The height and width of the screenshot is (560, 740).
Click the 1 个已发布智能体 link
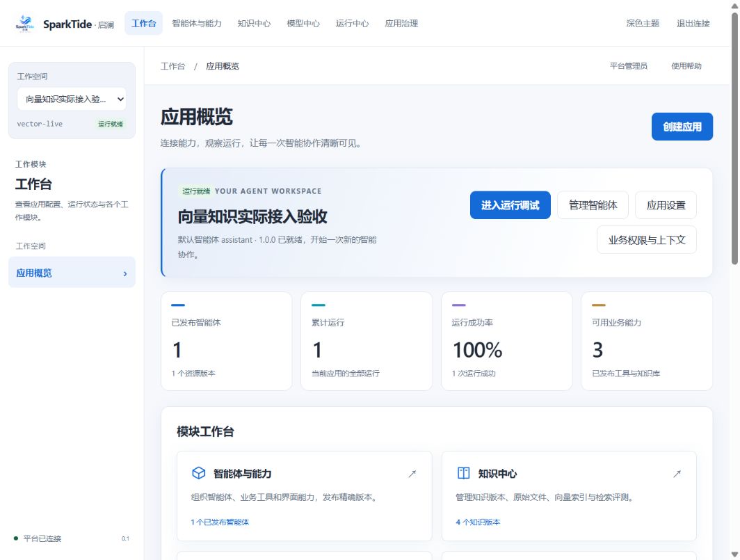[x=220, y=522]
